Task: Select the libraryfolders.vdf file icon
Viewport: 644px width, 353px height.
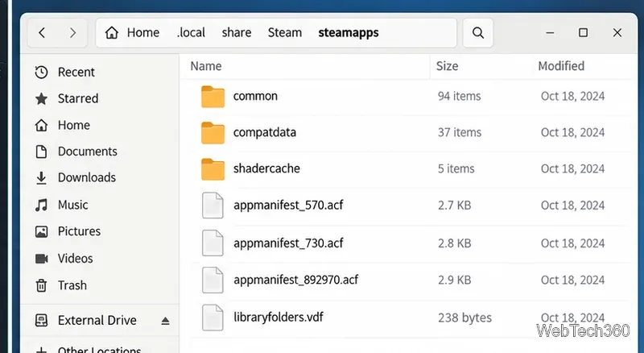Action: click(213, 318)
